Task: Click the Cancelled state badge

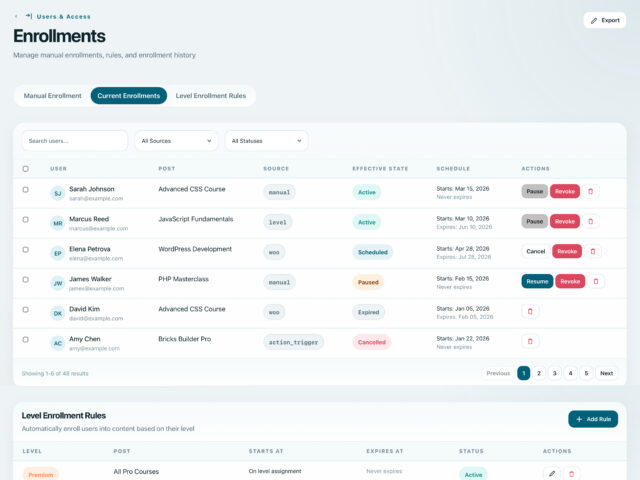Action: pyautogui.click(x=371, y=342)
